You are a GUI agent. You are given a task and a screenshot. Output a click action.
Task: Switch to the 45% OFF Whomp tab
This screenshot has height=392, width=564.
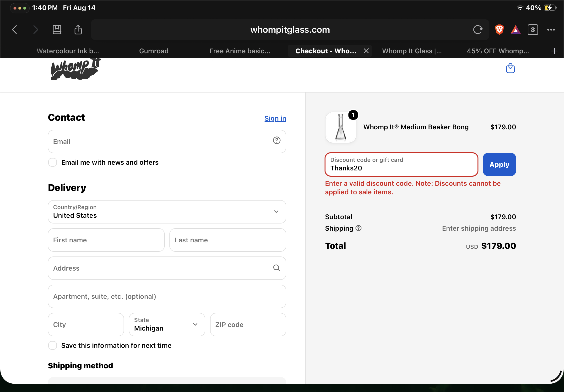pyautogui.click(x=498, y=51)
